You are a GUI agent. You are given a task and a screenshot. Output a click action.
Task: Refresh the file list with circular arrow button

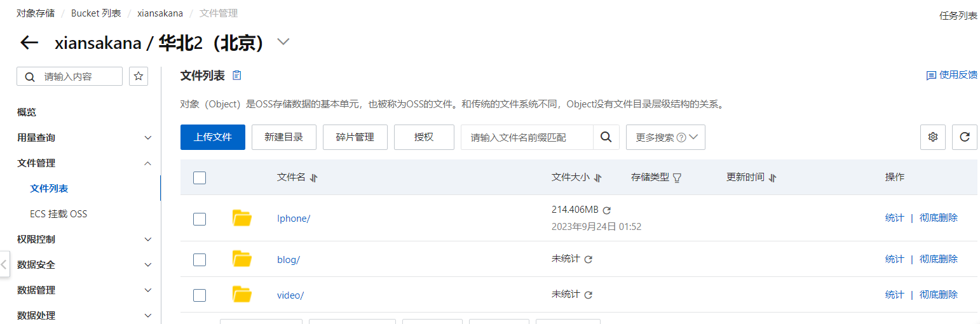click(x=964, y=137)
